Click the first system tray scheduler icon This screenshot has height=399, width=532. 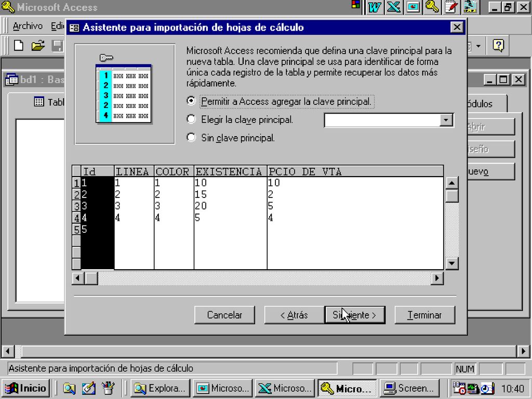point(459,388)
